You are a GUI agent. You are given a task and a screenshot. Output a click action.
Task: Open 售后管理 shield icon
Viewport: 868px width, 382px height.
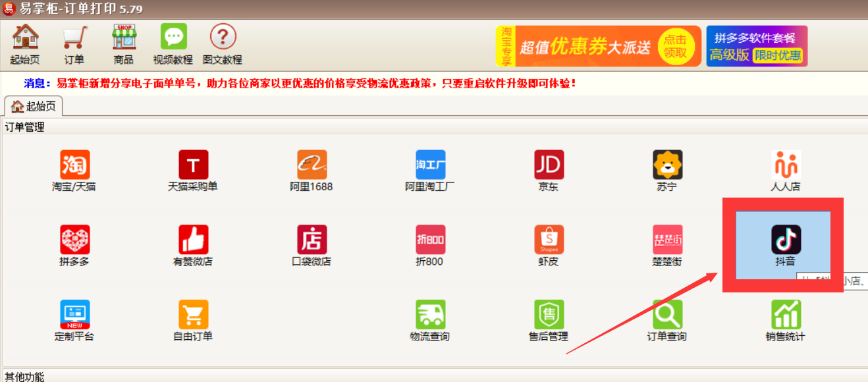549,321
